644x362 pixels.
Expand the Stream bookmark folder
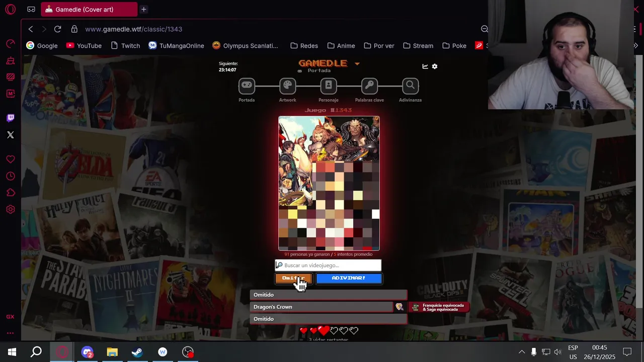point(418,46)
